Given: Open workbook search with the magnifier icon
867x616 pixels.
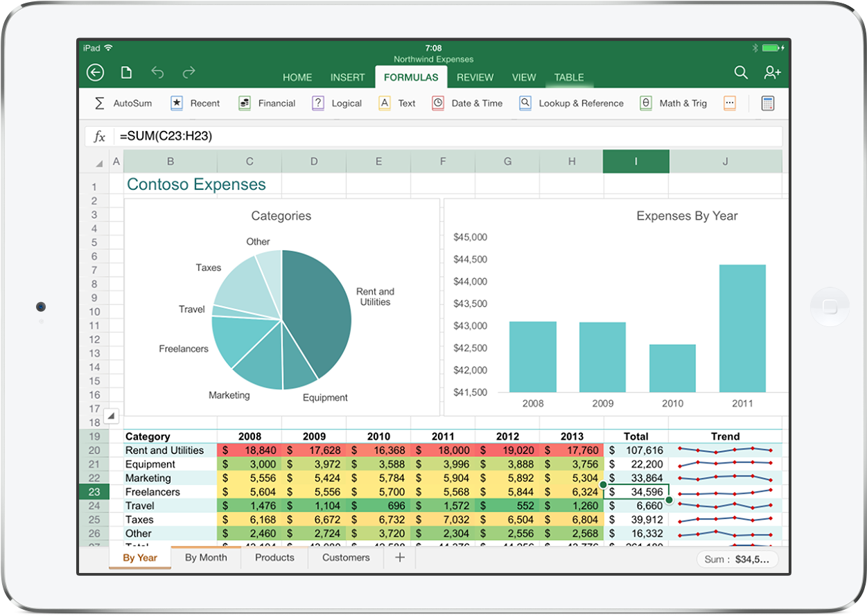Looking at the screenshot, I should pyautogui.click(x=741, y=72).
